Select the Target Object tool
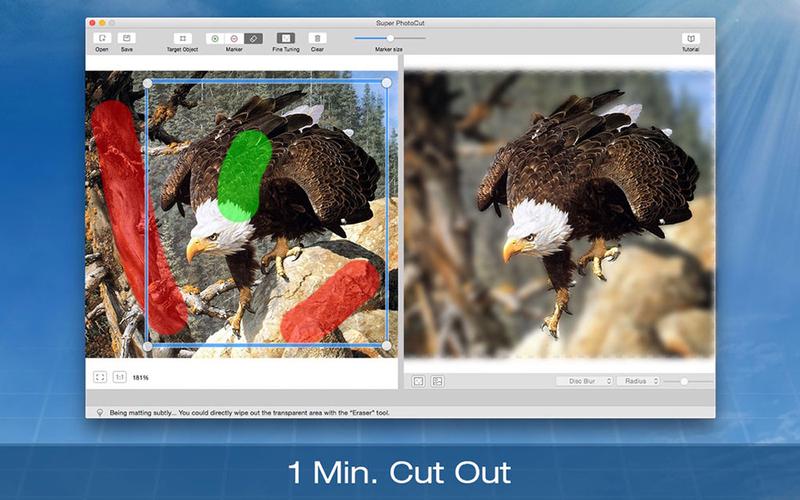The image size is (800, 500). click(x=182, y=38)
